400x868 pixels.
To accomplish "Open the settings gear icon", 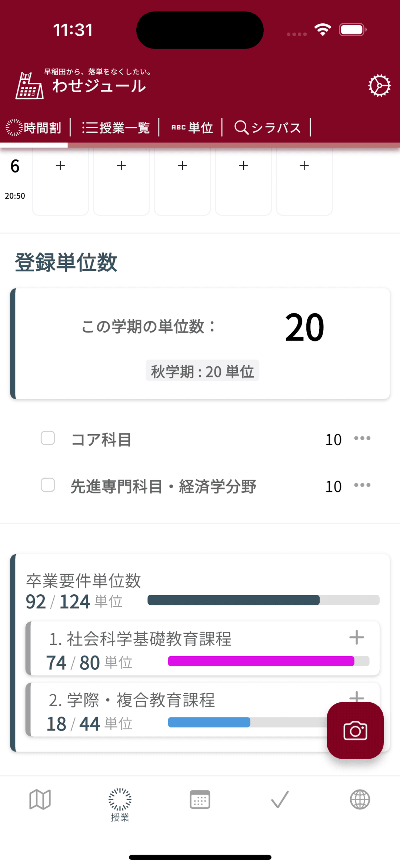I will pyautogui.click(x=379, y=86).
